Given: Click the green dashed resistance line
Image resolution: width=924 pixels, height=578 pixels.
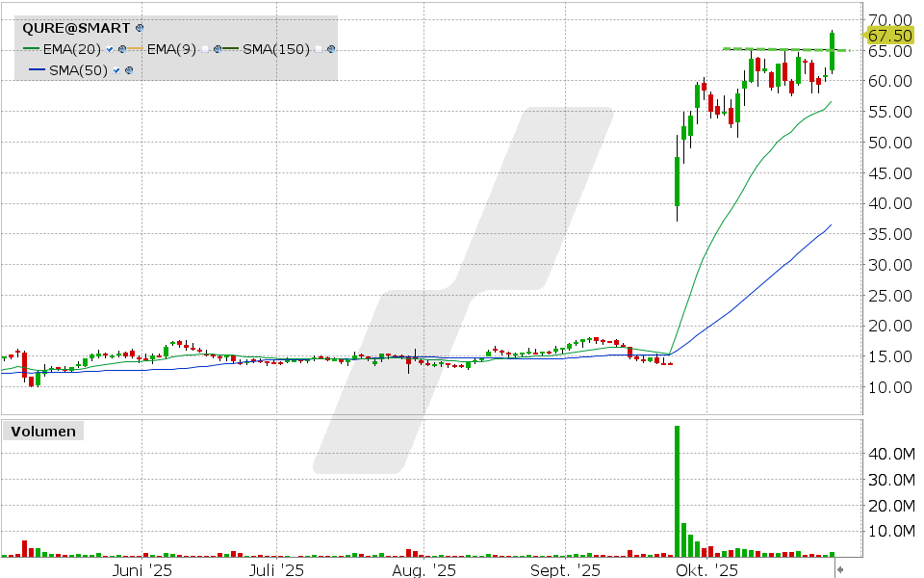Looking at the screenshot, I should click(x=770, y=49).
